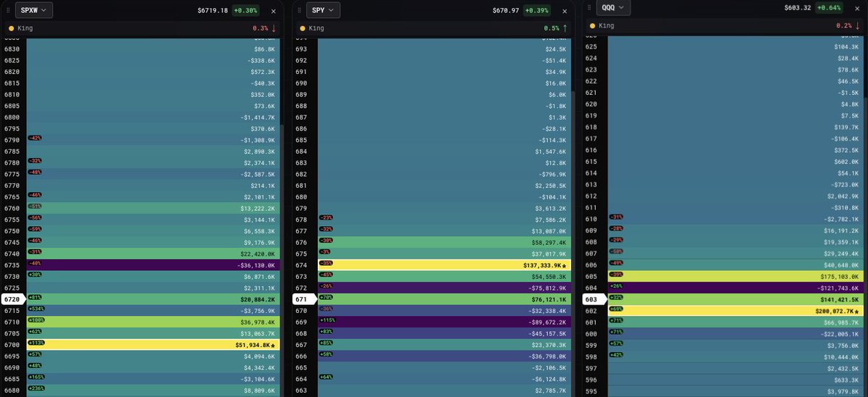
Task: Click the red down arrow in QQQ King row
Action: coord(857,26)
